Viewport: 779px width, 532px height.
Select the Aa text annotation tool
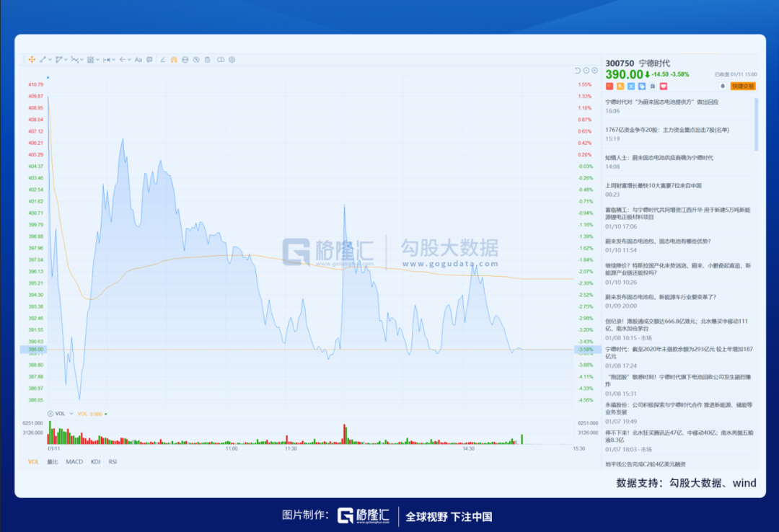click(138, 60)
